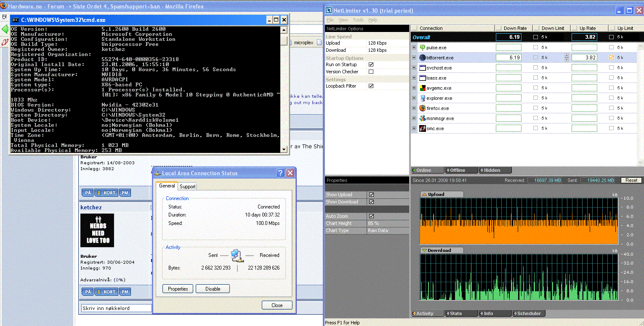Screen dimensions: 644x326
Task: Enable firefox.exe Down Limit checkbox
Action: pos(536,108)
